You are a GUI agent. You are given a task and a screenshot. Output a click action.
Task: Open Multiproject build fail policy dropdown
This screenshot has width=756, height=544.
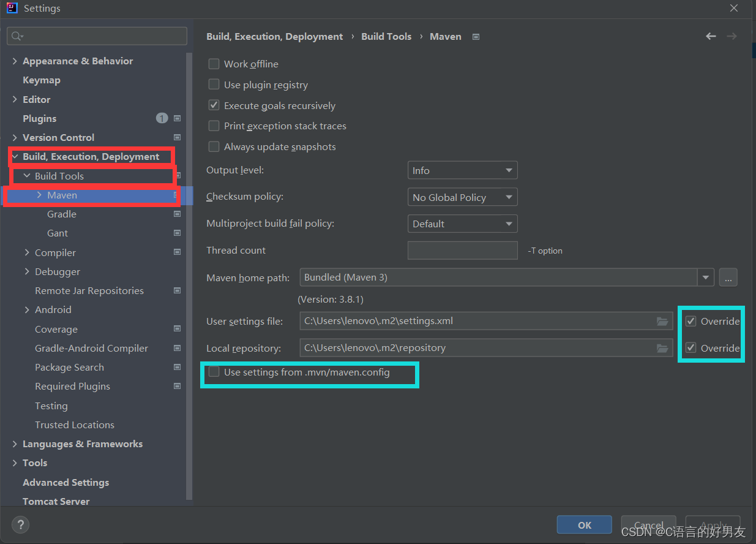click(462, 224)
